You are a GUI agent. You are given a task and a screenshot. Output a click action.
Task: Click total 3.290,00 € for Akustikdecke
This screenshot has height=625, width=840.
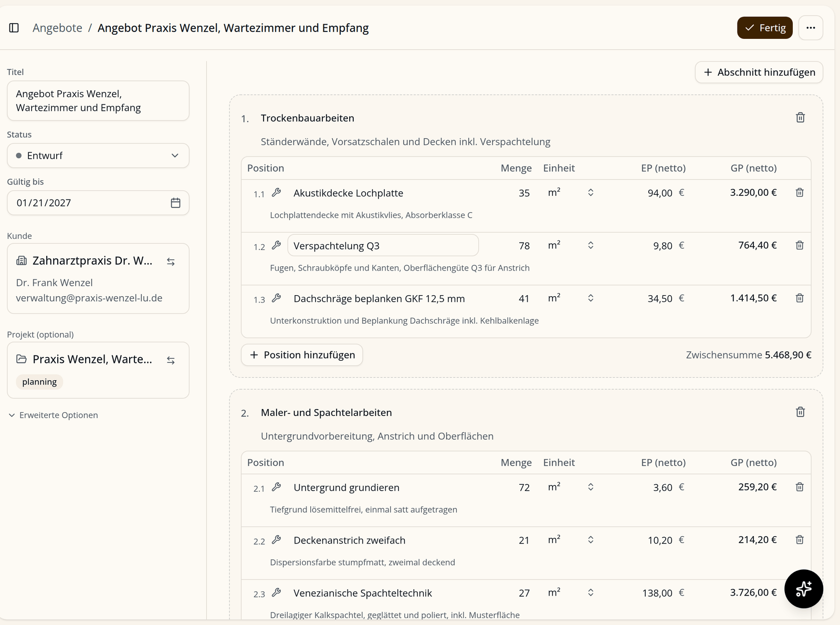point(753,193)
